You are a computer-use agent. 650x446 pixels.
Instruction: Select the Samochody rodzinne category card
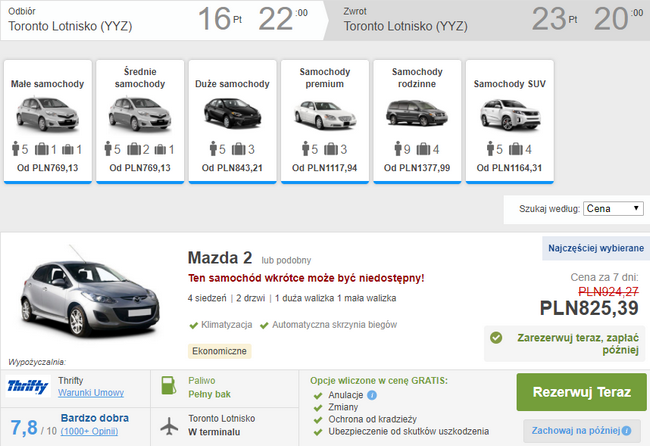click(417, 121)
